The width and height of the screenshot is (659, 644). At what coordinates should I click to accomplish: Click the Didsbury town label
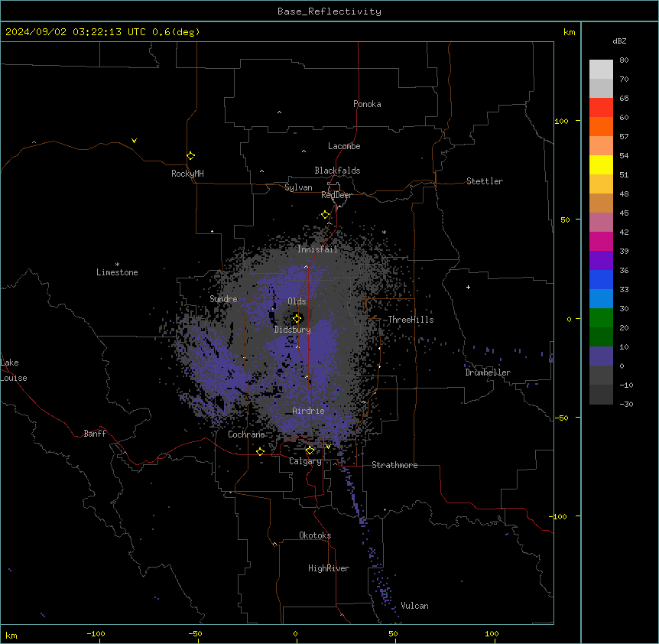(x=292, y=330)
